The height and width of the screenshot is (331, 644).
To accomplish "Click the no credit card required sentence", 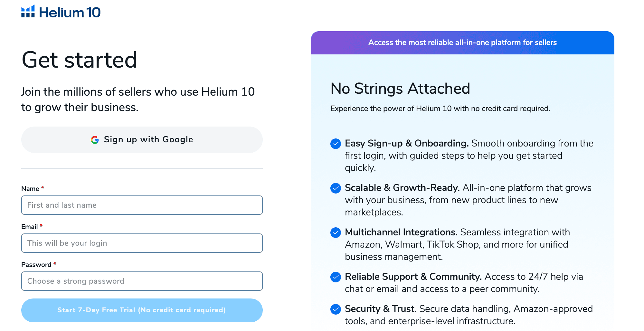I will point(440,109).
